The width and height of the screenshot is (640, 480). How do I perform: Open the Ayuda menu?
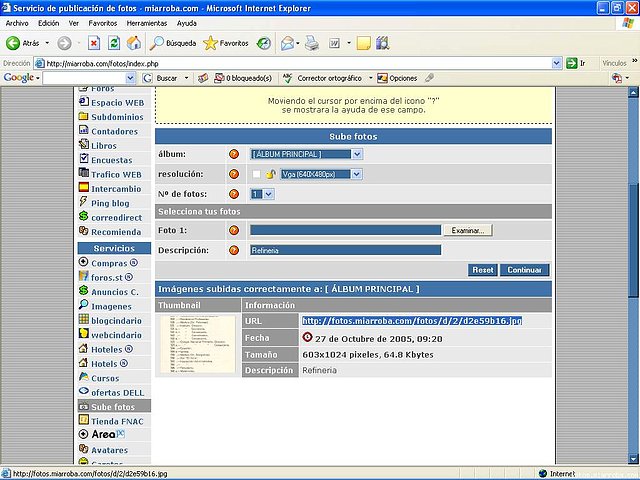[187, 23]
